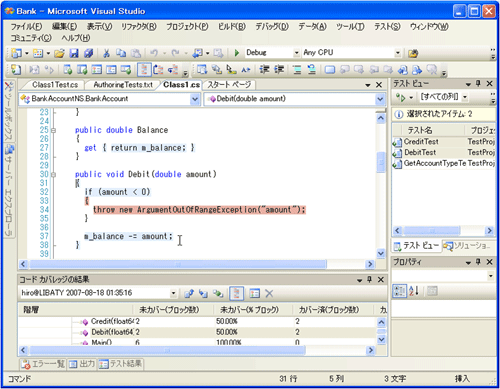Close the active document tab X
500x389 pixels.
tap(379, 85)
